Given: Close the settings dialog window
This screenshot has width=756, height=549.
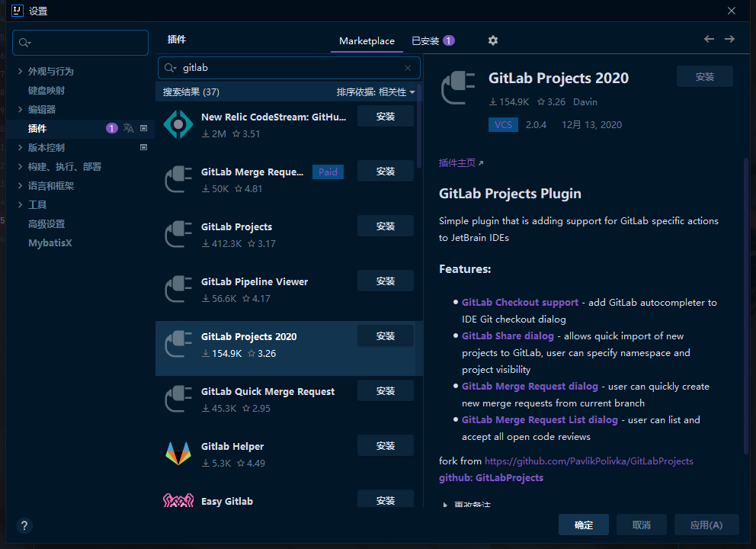Looking at the screenshot, I should pos(732,11).
